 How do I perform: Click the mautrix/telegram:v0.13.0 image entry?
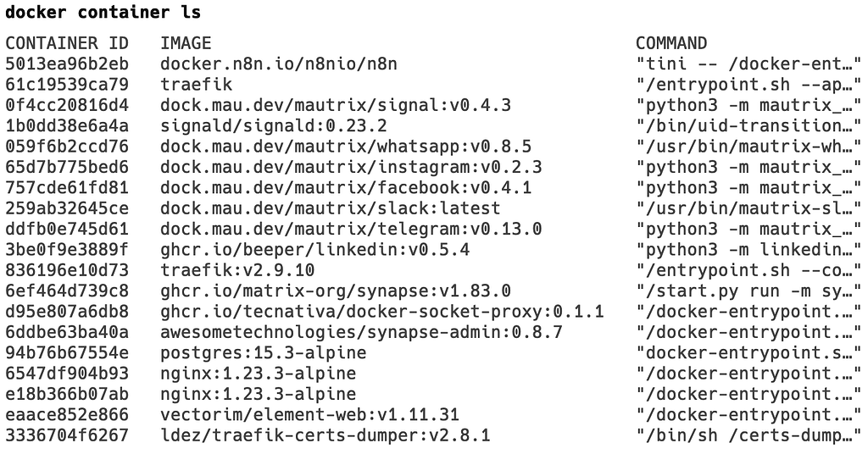(352, 229)
